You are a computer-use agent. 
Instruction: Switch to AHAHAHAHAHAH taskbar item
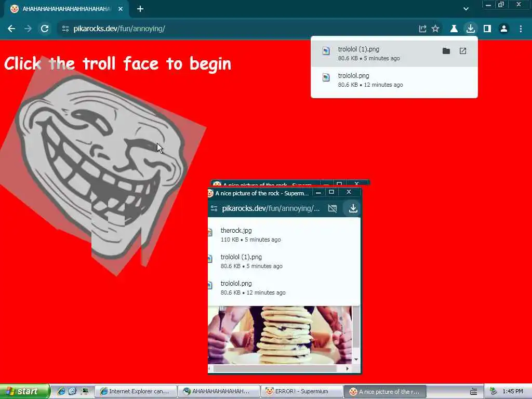tap(219, 392)
